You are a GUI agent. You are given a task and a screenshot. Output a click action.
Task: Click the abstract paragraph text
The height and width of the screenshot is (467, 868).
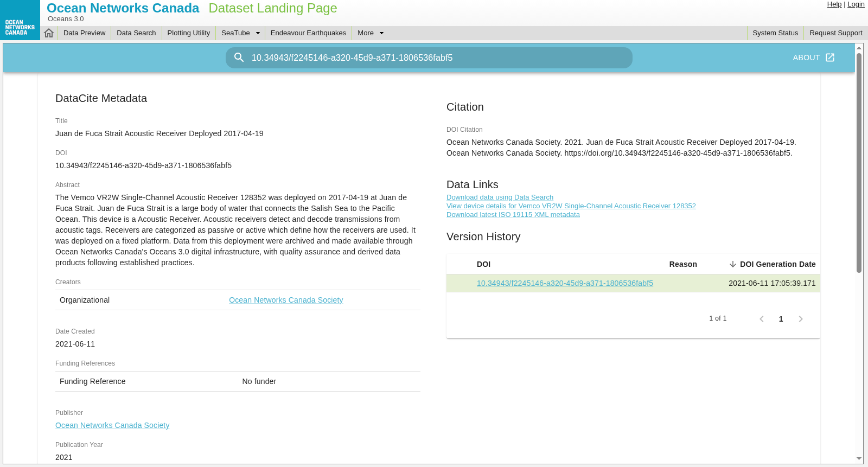(235, 230)
